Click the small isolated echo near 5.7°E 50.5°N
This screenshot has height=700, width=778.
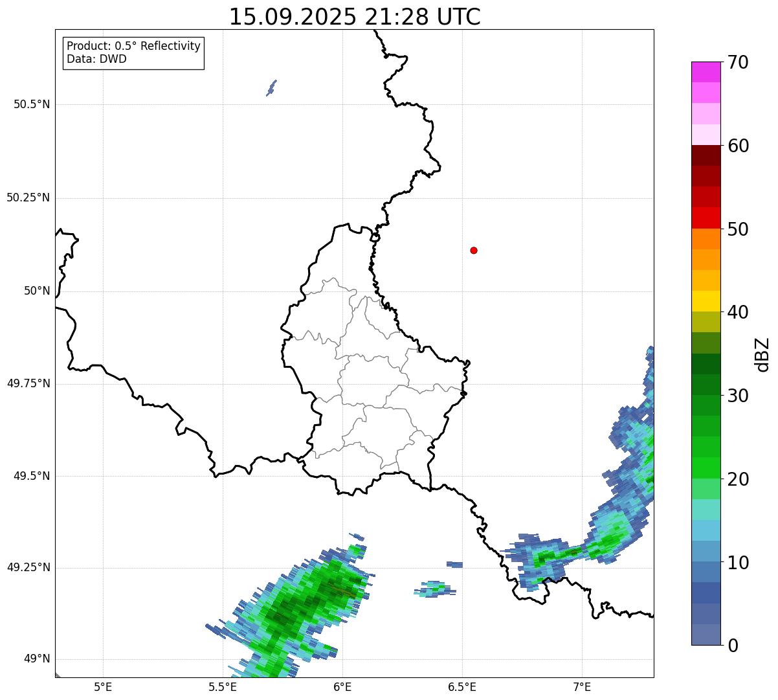click(x=271, y=88)
